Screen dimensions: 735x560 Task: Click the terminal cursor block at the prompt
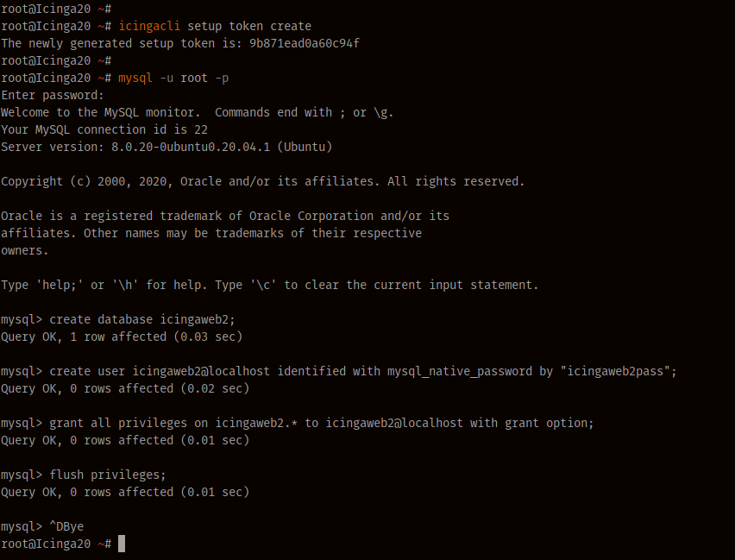tap(122, 544)
